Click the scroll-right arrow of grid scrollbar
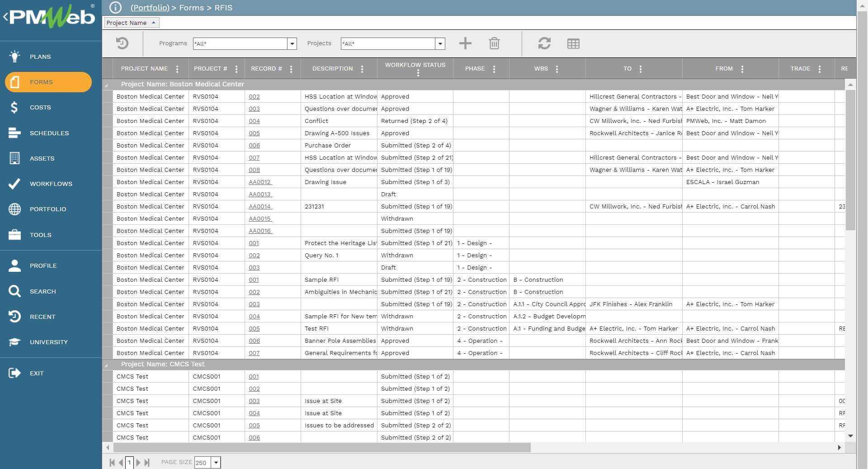This screenshot has height=469, width=868. coord(839,448)
